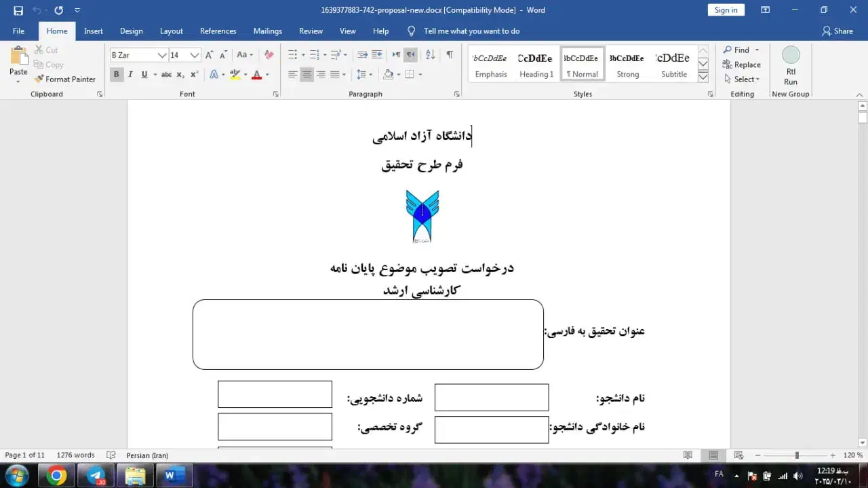Click the font color red A button
Screen dimensions: 868x488
tap(256, 75)
